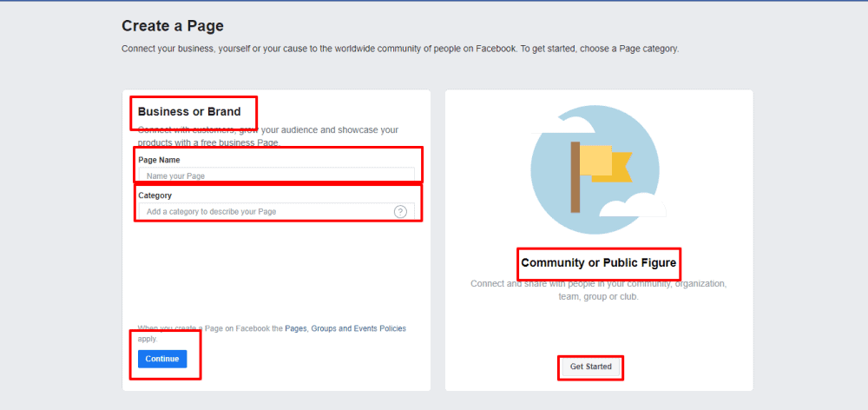Viewport: 868px width, 410px height.
Task: Select the Community or Public Figure heading
Action: click(x=598, y=262)
